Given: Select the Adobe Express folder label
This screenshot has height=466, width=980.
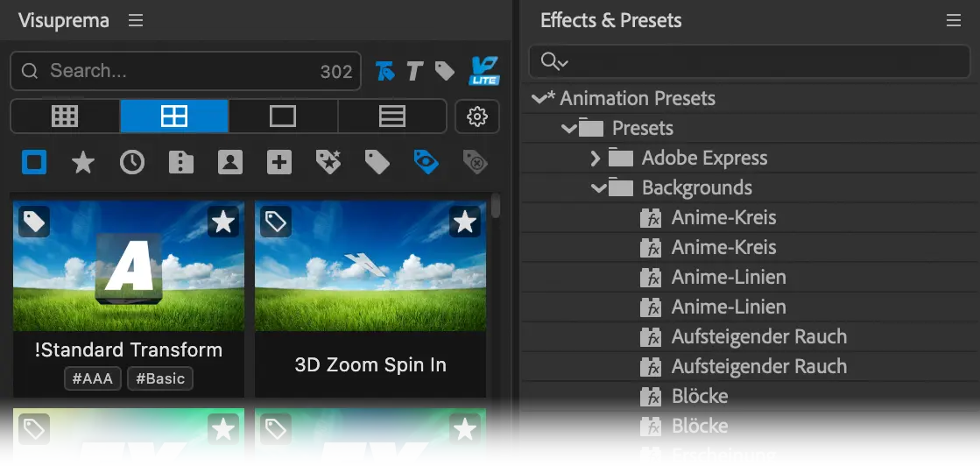Looking at the screenshot, I should coord(704,158).
